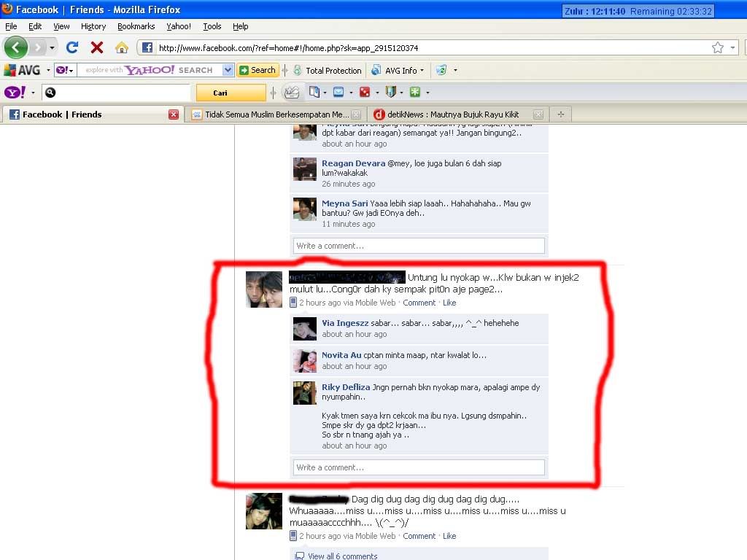The width and height of the screenshot is (747, 560).
Task: Open the AVG logo dropdown arrow
Action: coord(48,71)
